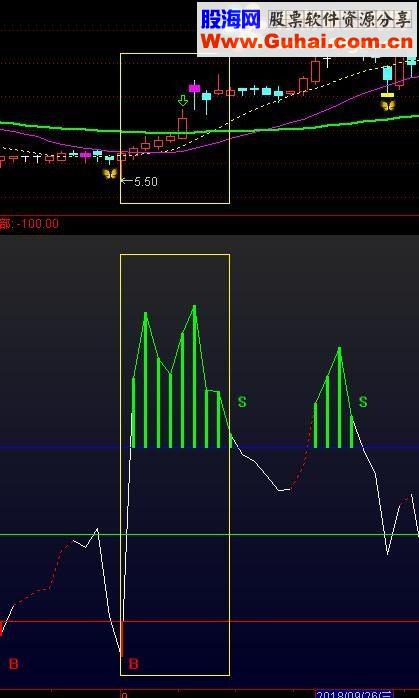Click the -100.00 indicator value text

pos(38,223)
